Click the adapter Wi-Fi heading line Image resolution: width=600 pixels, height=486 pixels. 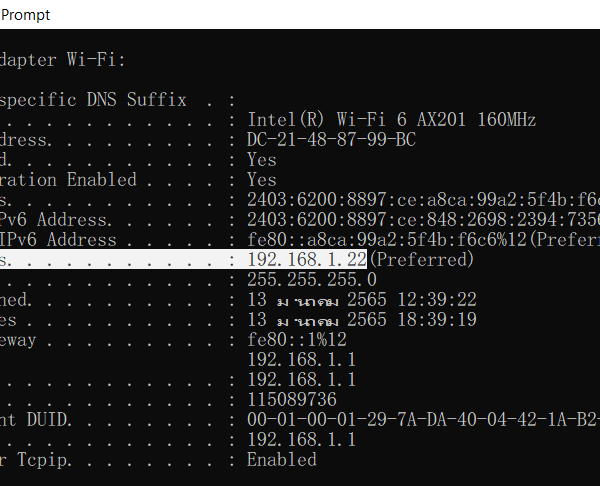pos(62,60)
